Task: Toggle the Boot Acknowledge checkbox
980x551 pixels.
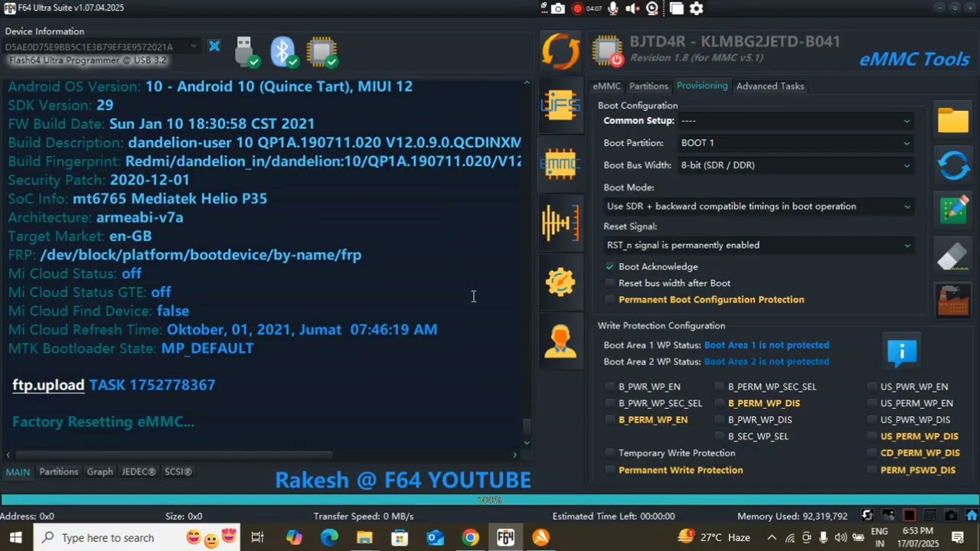Action: (x=610, y=266)
